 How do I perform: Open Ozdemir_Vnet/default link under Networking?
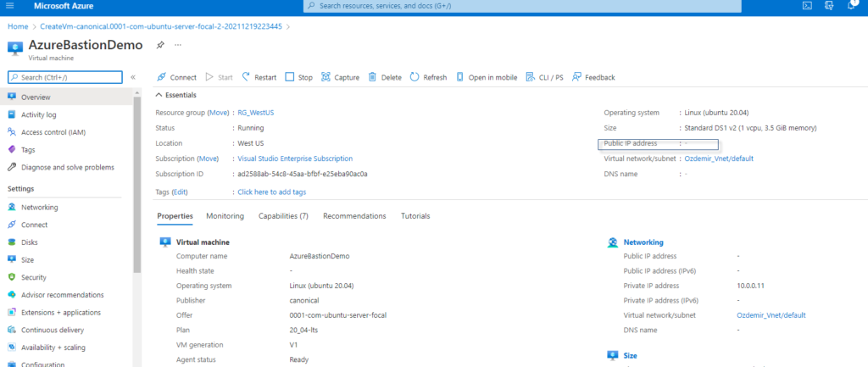point(771,315)
